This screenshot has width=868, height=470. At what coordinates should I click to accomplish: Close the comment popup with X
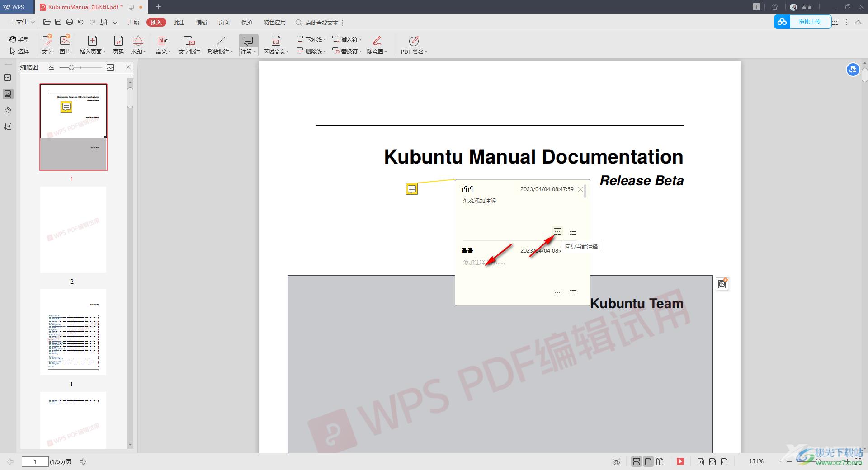580,189
